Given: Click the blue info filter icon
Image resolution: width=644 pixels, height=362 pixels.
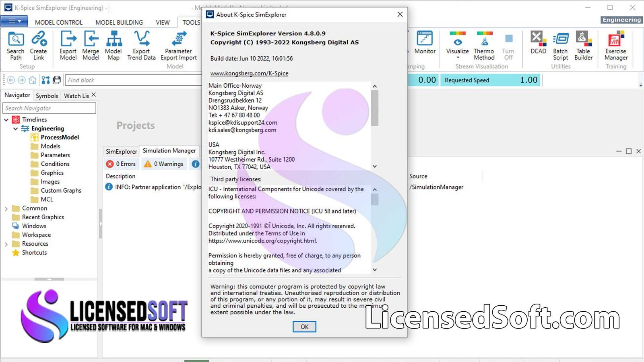Looking at the screenshot, I should tap(196, 164).
